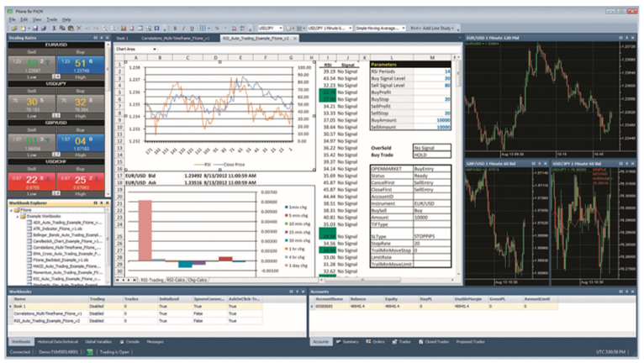The image size is (644, 363).
Task: Click the Workbook Explorer vertical scrollbar
Action: click(x=108, y=246)
